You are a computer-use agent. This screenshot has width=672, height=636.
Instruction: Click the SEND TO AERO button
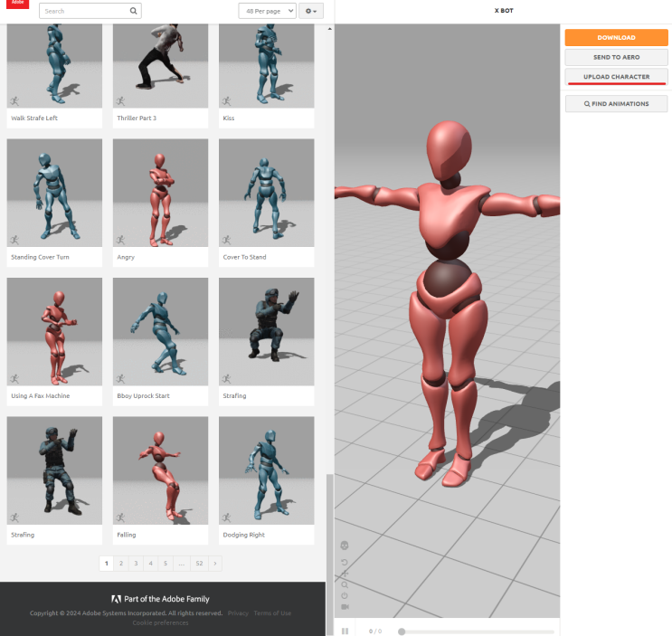pos(616,57)
